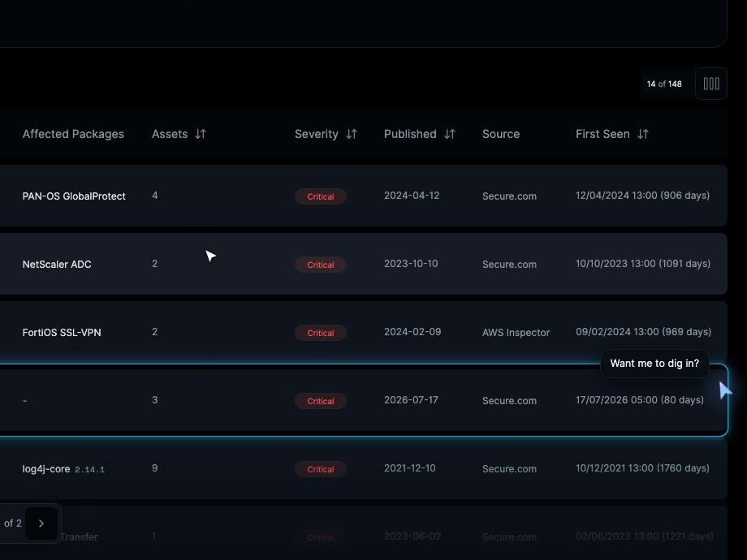Open the column layout toggle icon
The image size is (747, 560).
pos(711,84)
